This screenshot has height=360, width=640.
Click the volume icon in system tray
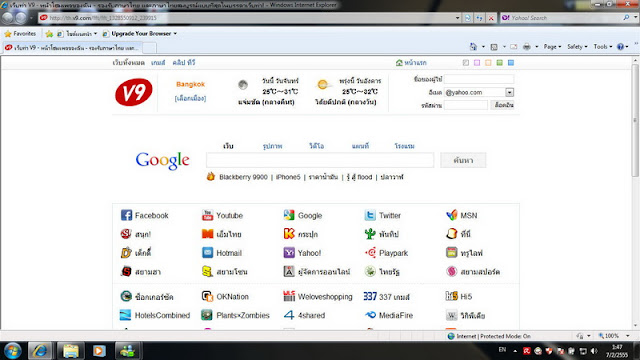coord(594,351)
